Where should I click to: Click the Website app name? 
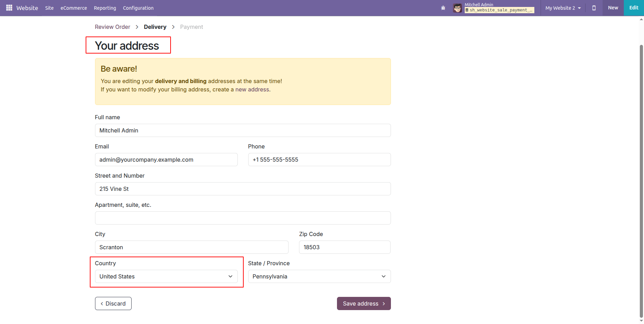tap(27, 8)
